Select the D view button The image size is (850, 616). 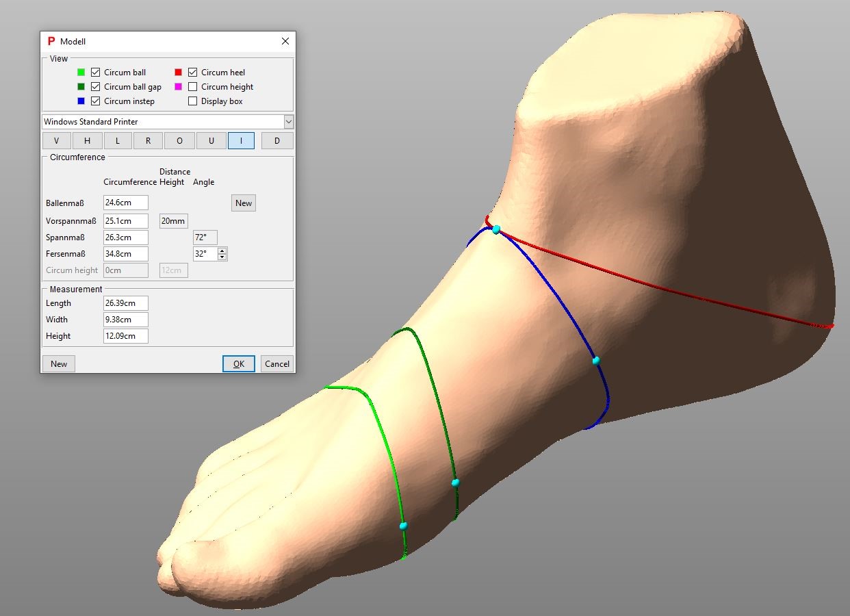pos(277,140)
